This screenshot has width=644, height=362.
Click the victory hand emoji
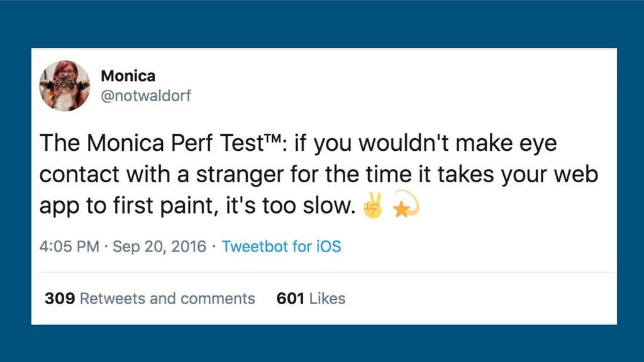(373, 206)
